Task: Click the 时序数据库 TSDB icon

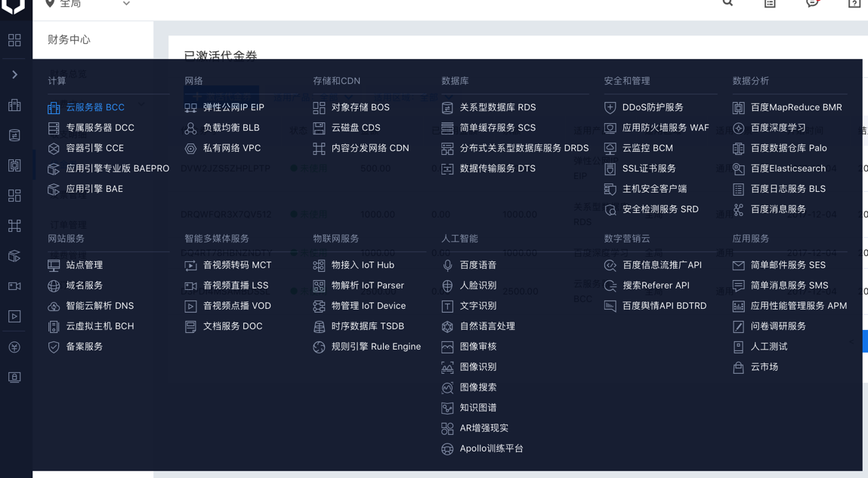Action: coord(319,327)
